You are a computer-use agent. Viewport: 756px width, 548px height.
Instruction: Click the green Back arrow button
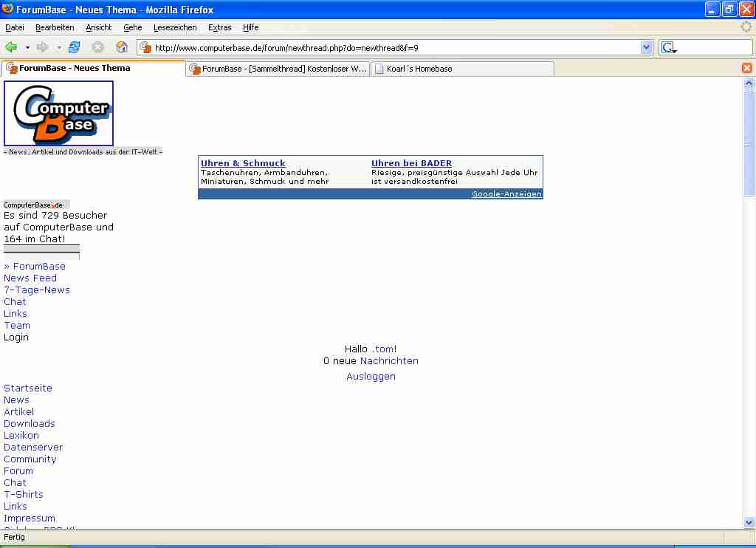pos(11,47)
